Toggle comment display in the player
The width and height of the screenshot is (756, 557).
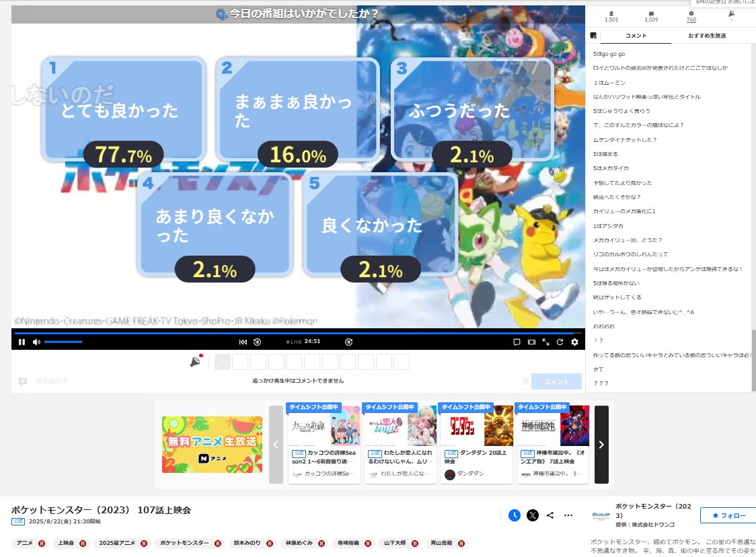click(517, 342)
